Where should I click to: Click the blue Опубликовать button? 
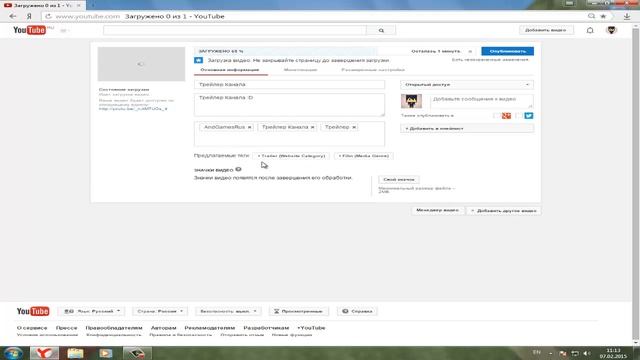pos(507,51)
